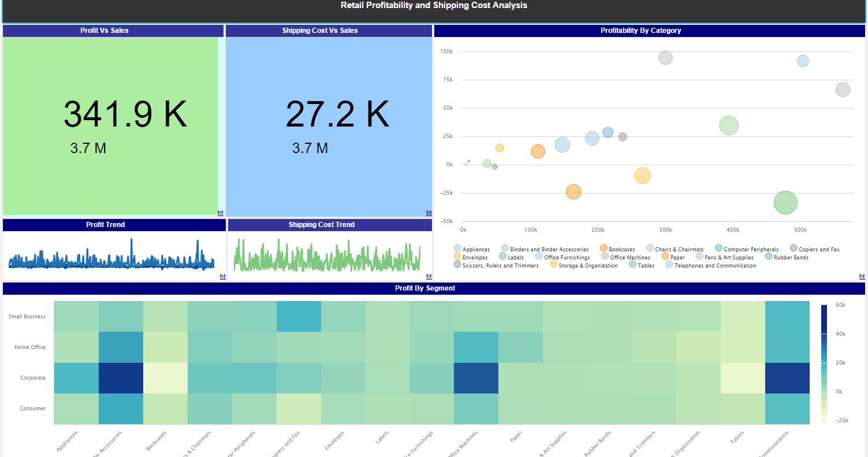This screenshot has height=457, width=868.
Task: Expand the Profit Vs Sales tile details
Action: [220, 213]
